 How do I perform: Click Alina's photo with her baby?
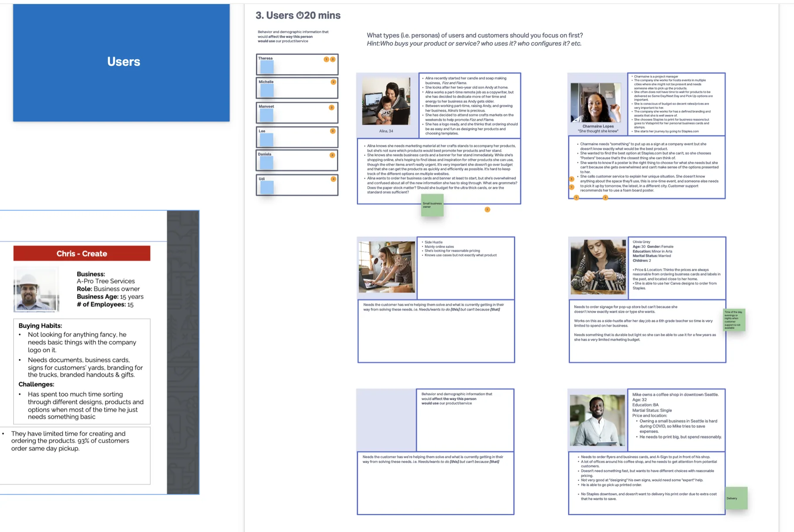[386, 101]
